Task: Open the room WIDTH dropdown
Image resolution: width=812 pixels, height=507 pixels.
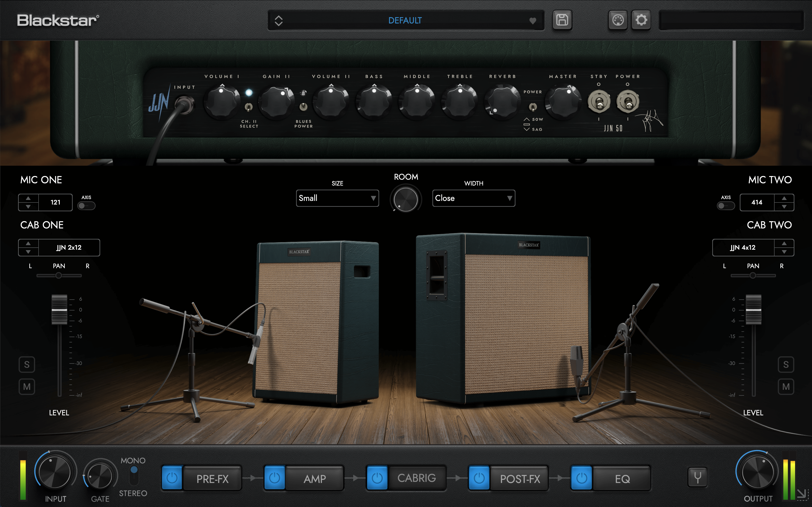Action: 473,198
